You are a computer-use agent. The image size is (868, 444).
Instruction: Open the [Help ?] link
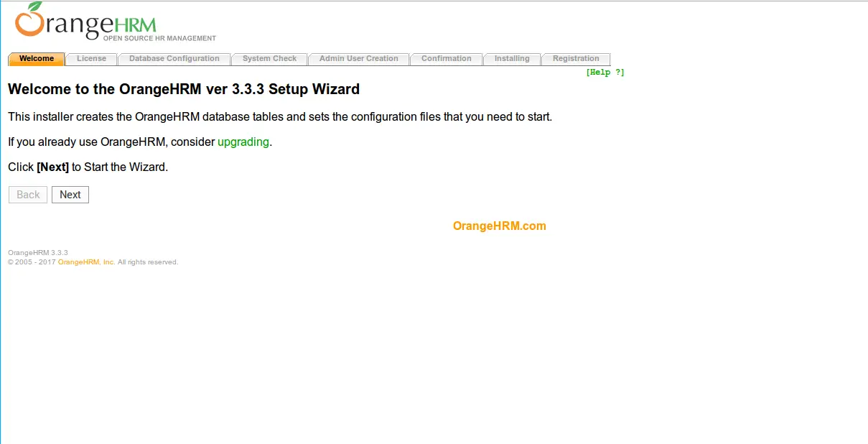point(605,73)
